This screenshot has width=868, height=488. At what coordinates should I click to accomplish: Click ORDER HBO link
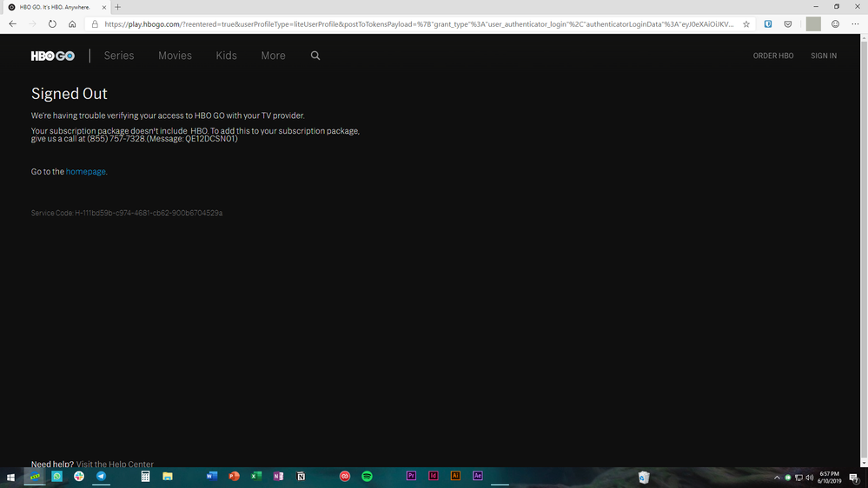773,56
